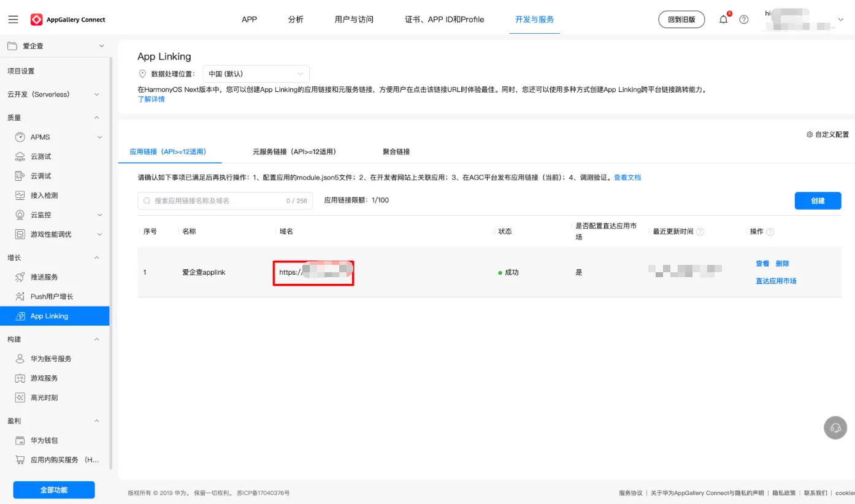Open the 查看文档 link
Image resolution: width=855 pixels, height=504 pixels.
pos(627,177)
